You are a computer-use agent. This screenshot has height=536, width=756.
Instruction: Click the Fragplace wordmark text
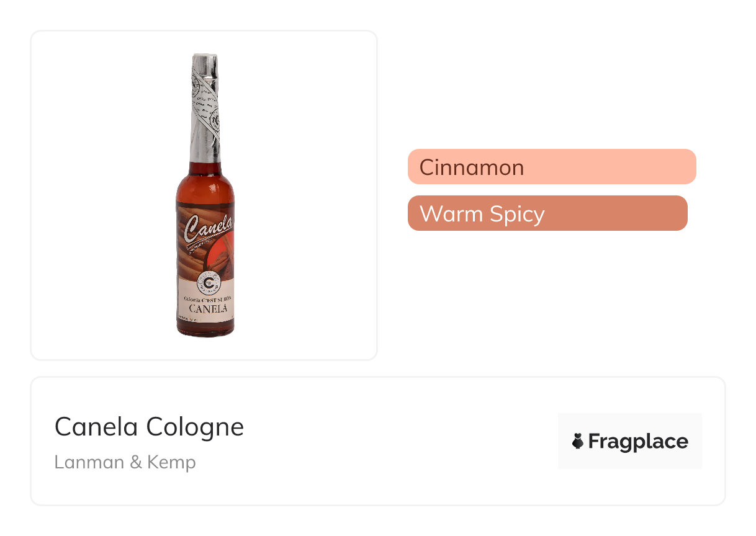pyautogui.click(x=638, y=441)
